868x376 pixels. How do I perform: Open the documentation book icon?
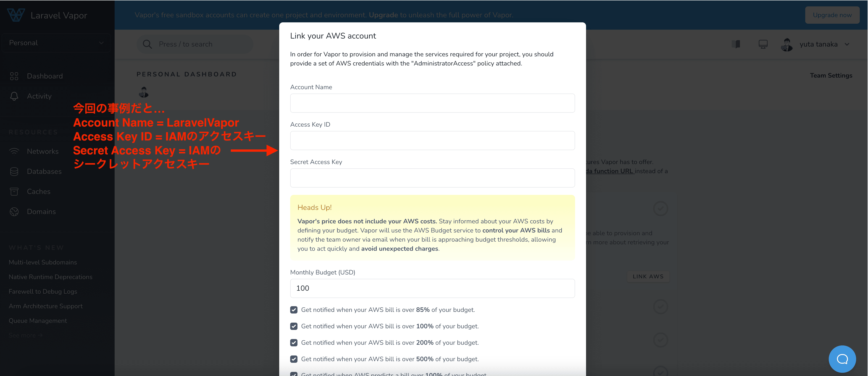pos(736,44)
